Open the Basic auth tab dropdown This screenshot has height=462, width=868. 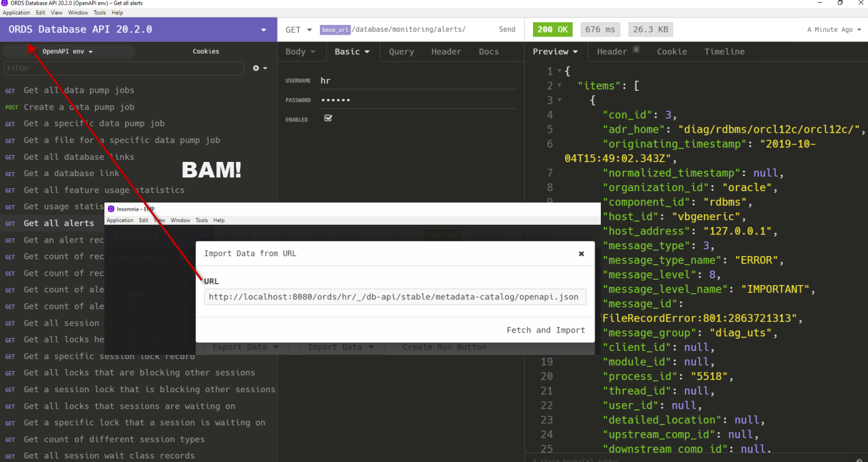pyautogui.click(x=353, y=51)
